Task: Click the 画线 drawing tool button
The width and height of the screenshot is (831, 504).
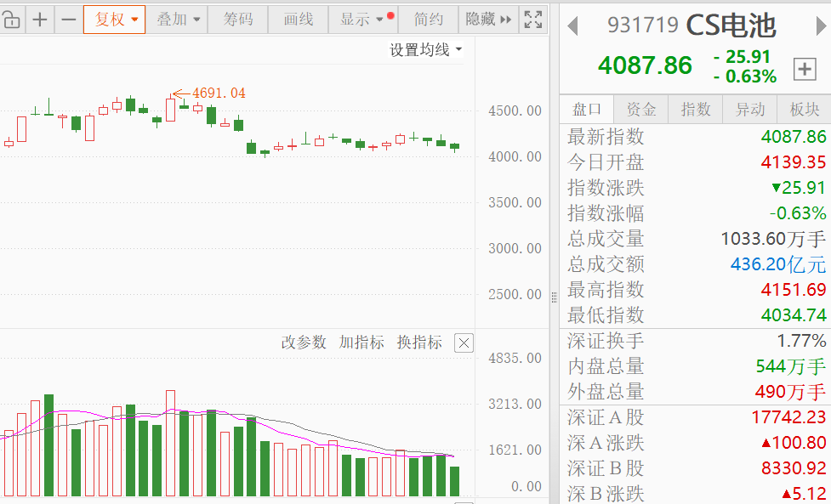Action: click(299, 20)
